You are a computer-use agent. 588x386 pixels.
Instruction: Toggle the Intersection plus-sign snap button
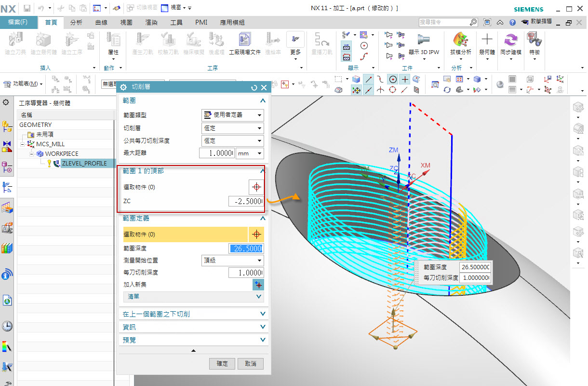pyautogui.click(x=405, y=79)
